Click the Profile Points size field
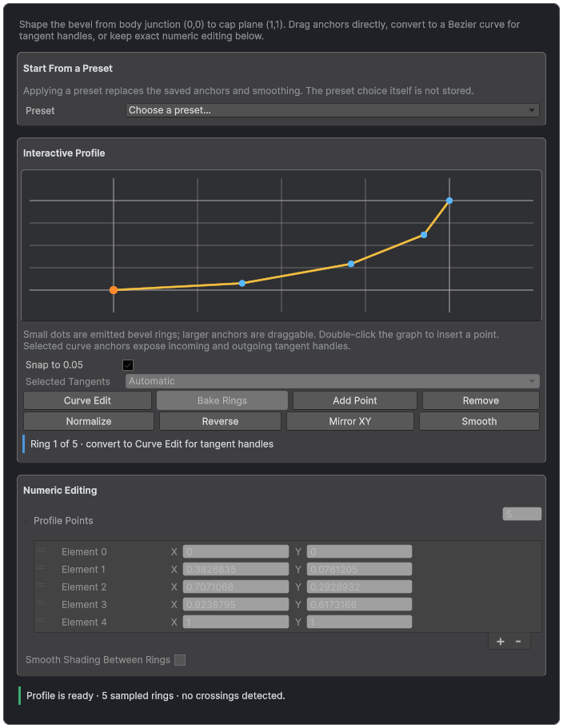The image size is (563, 728). tap(522, 514)
